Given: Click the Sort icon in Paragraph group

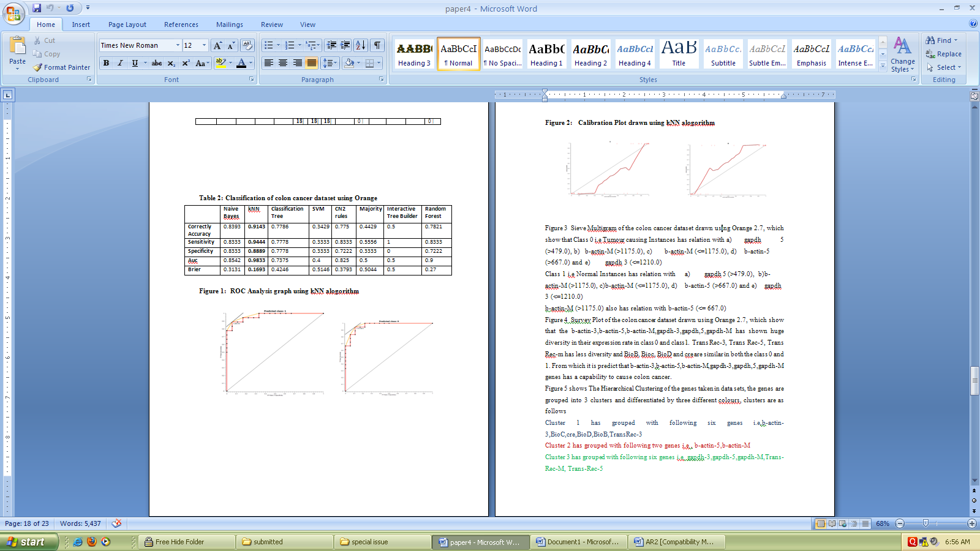Looking at the screenshot, I should pyautogui.click(x=361, y=45).
